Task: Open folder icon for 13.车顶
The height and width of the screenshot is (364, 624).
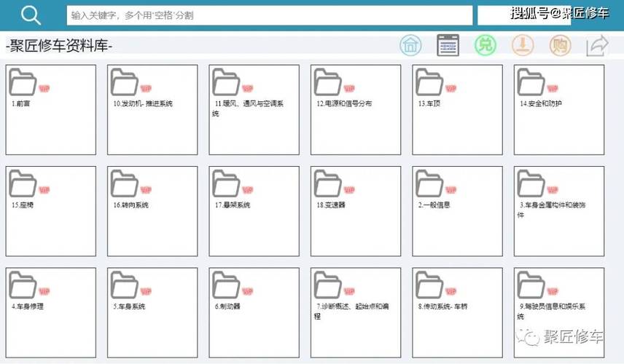Action: (429, 82)
